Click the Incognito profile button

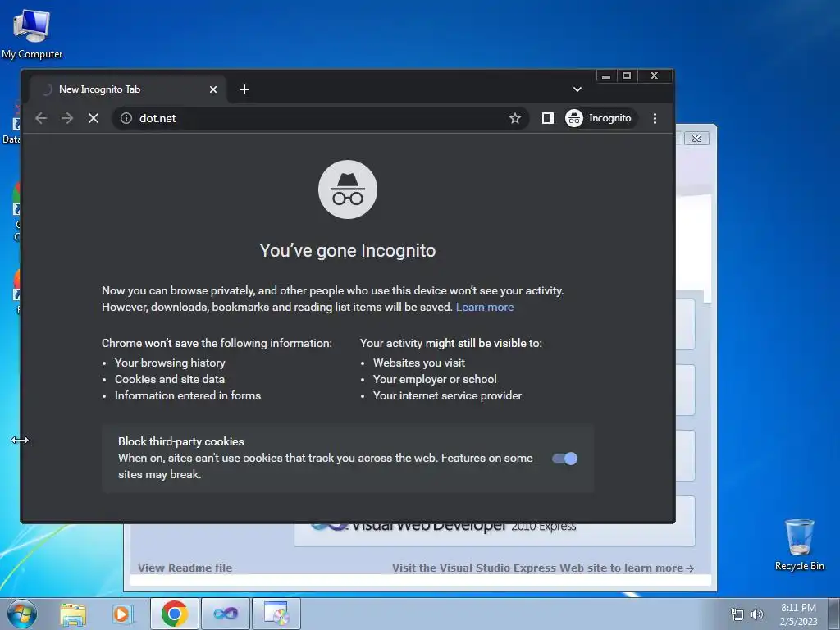click(x=600, y=118)
